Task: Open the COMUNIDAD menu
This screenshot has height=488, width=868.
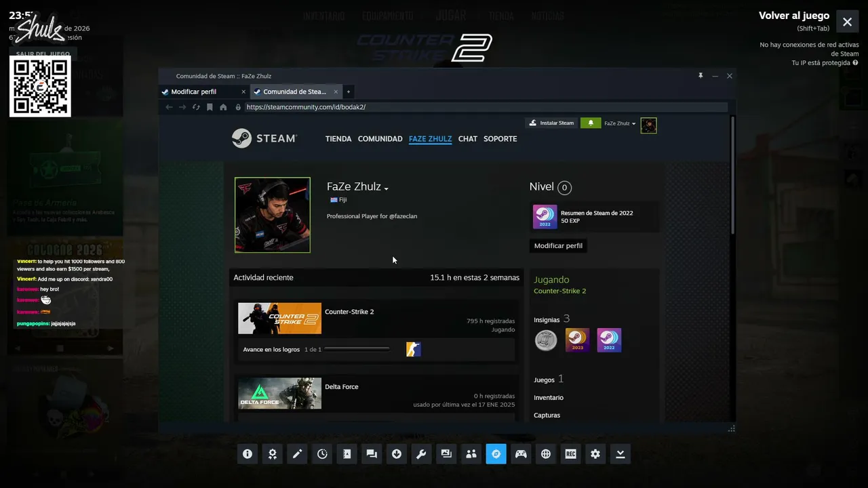Action: (x=380, y=139)
